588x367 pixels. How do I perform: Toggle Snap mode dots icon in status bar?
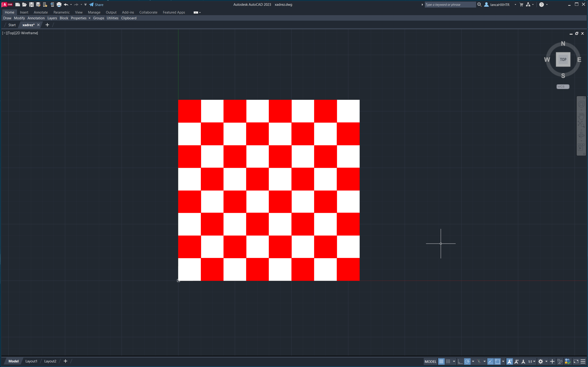tap(448, 361)
